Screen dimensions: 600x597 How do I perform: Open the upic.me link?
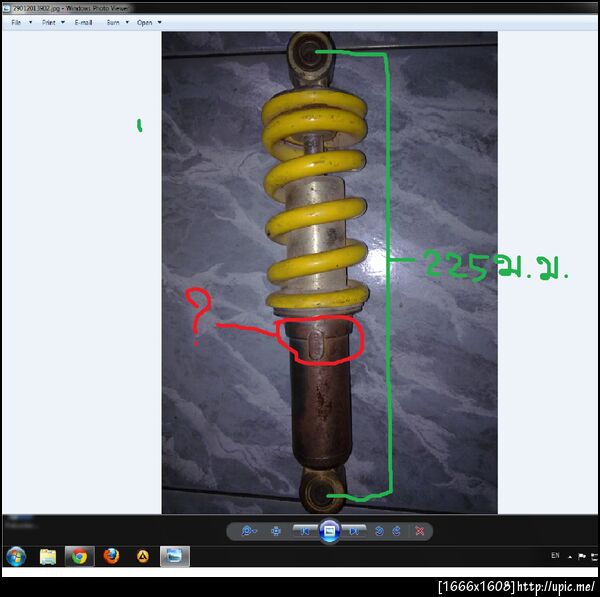[x=556, y=586]
